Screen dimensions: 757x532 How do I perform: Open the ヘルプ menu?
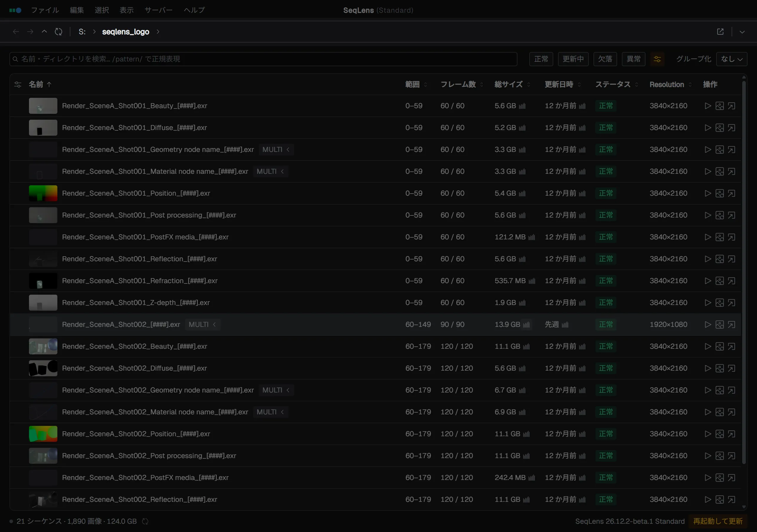(194, 10)
